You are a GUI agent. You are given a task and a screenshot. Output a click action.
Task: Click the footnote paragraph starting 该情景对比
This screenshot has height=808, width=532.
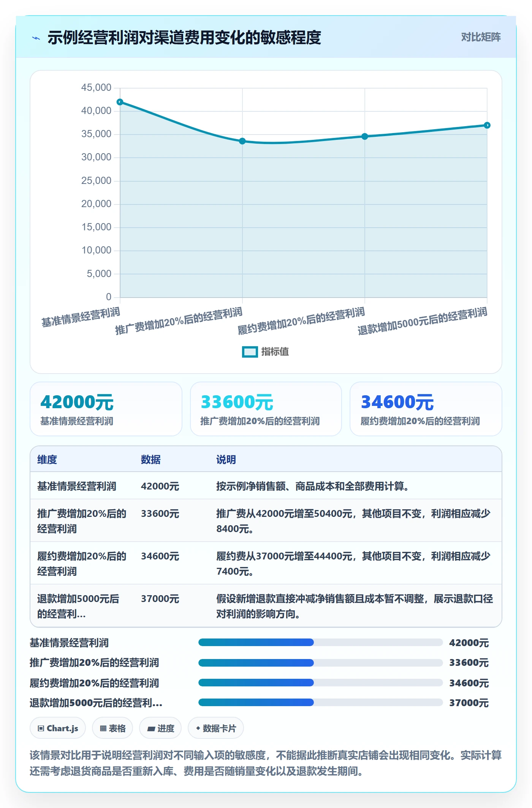tap(266, 763)
